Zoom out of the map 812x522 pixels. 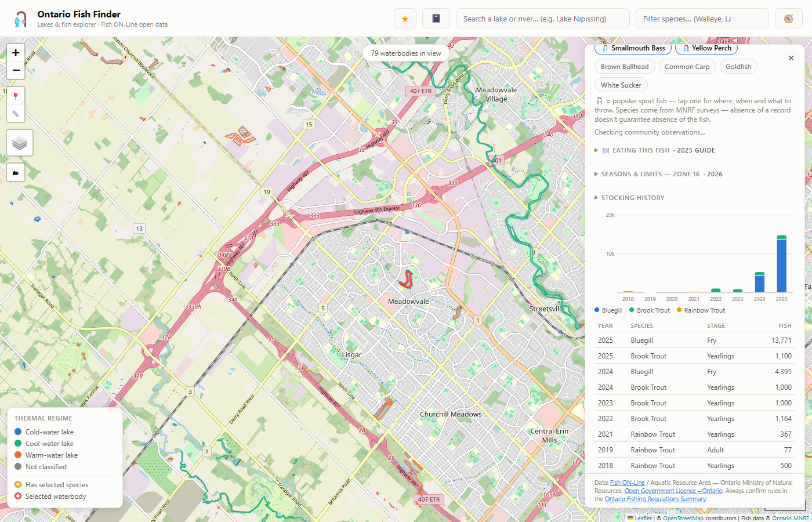point(16,70)
